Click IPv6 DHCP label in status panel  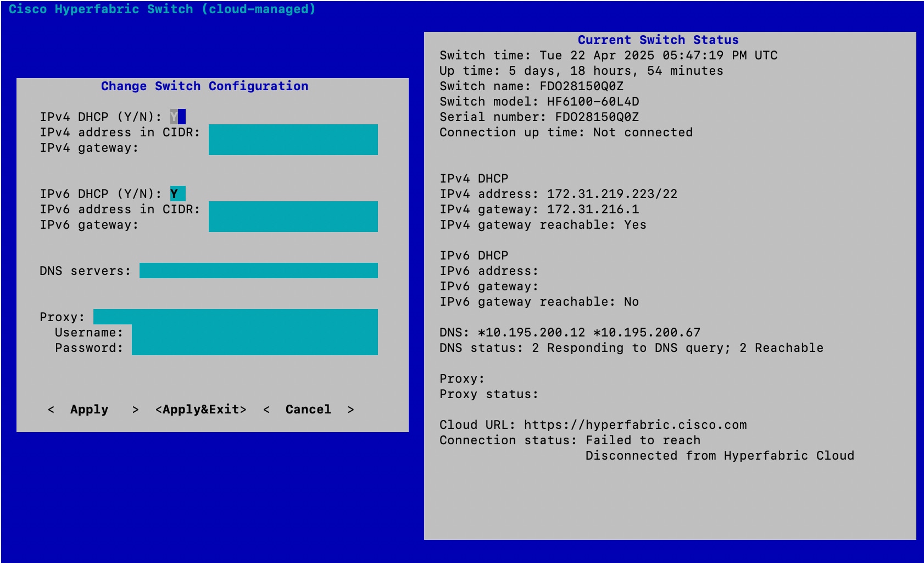point(474,256)
